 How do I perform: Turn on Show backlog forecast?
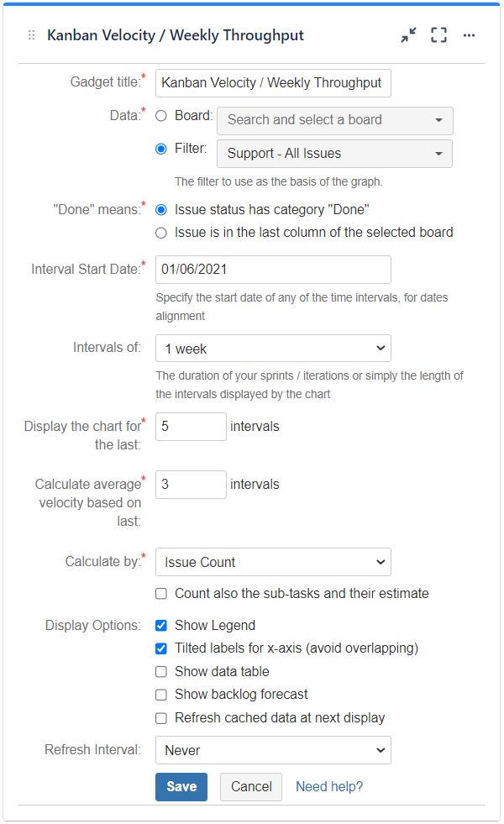click(x=160, y=695)
